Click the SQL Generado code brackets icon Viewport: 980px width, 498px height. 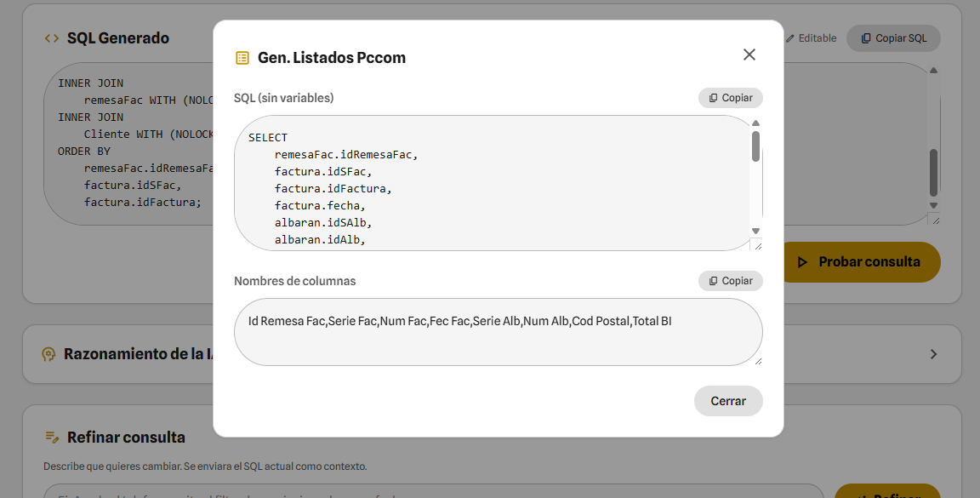tap(52, 38)
